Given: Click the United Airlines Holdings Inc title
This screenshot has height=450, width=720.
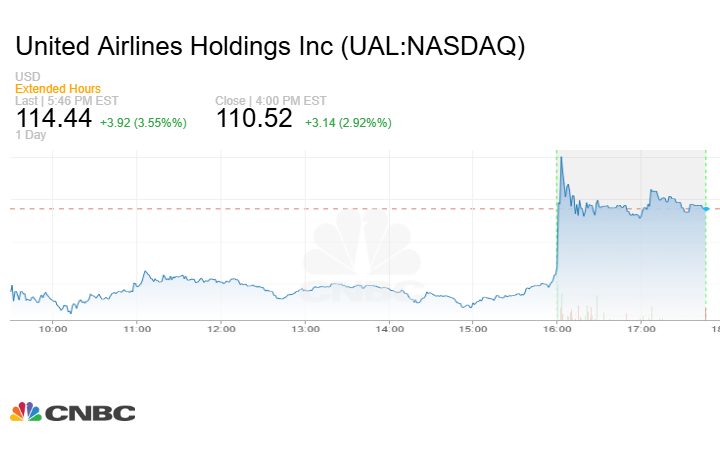Looking at the screenshot, I should coord(270,46).
